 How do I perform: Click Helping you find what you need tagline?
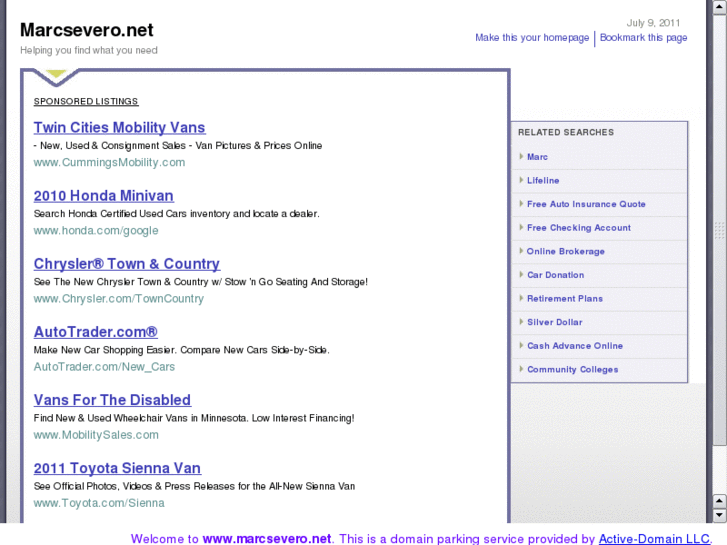(x=89, y=50)
